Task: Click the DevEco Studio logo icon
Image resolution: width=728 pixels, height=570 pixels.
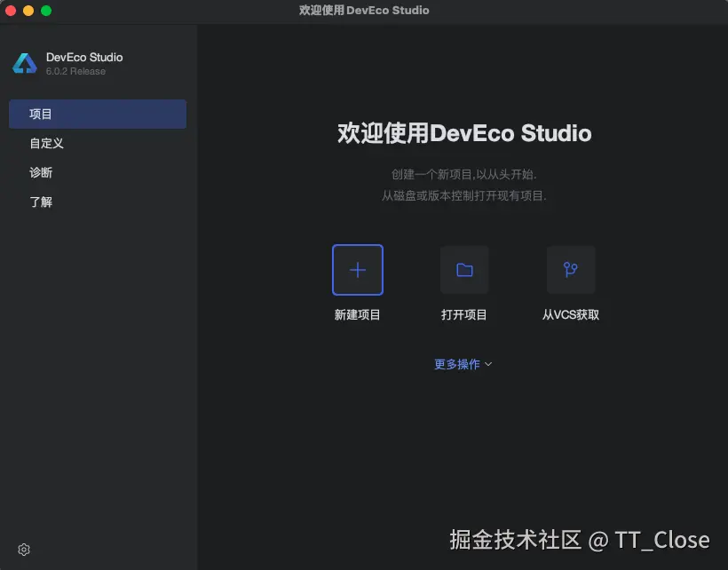Action: tap(25, 63)
